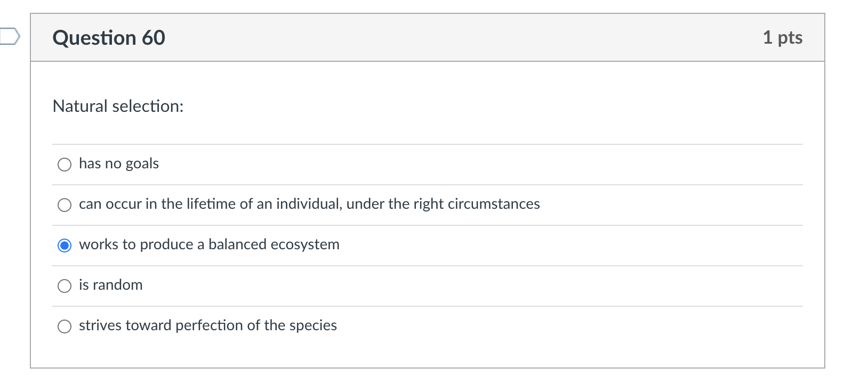This screenshot has width=868, height=392.
Task: Mark the "strives toward perfection" radio button
Action: pyautogui.click(x=65, y=326)
